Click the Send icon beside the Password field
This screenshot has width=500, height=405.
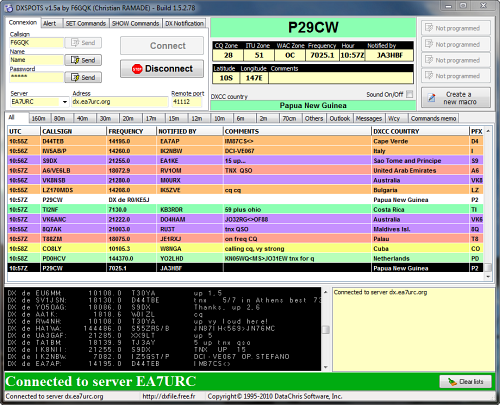pos(75,77)
